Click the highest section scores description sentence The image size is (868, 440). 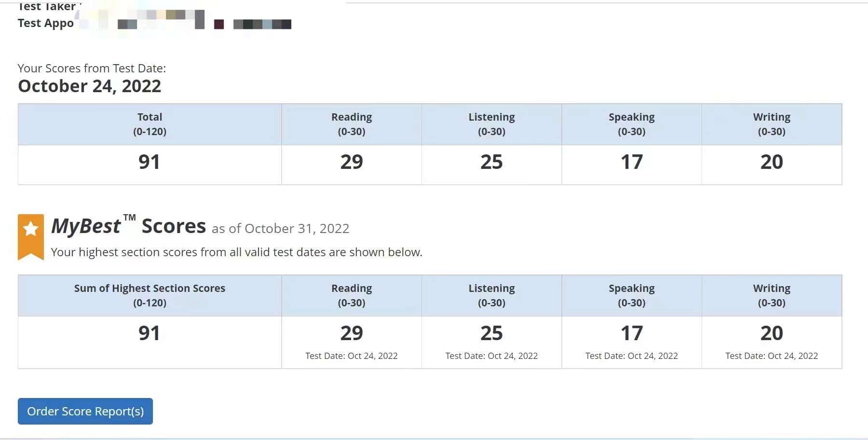point(236,252)
